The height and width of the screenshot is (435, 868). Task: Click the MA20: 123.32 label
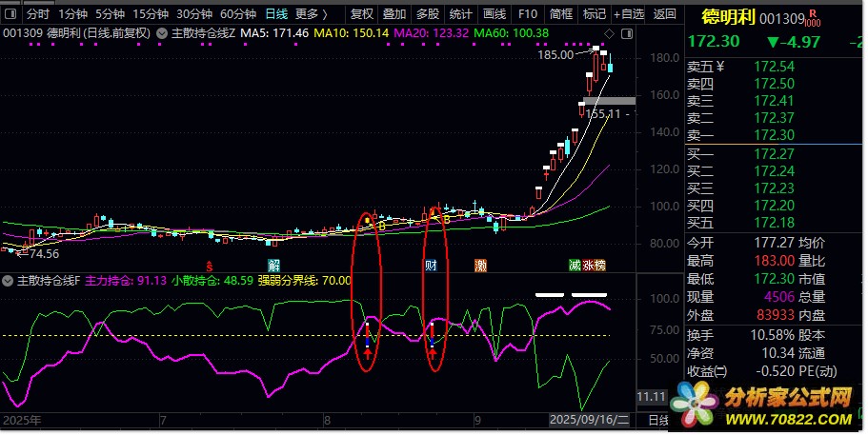[432, 33]
